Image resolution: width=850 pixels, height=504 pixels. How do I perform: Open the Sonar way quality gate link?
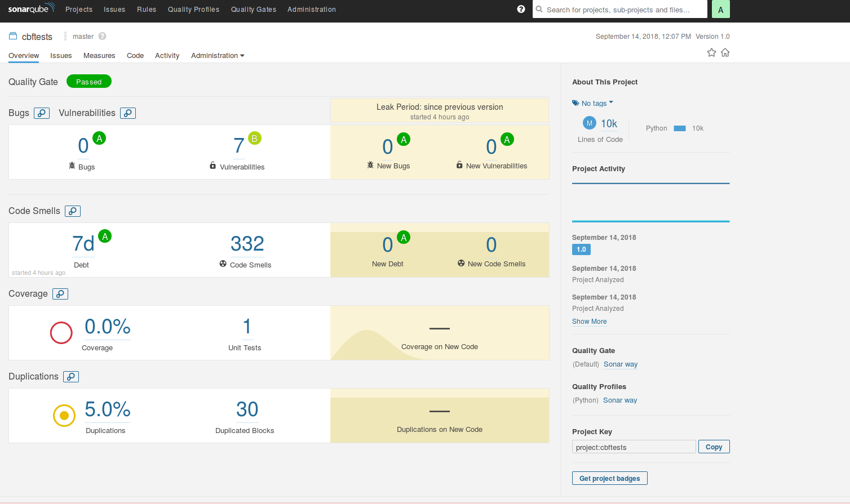[620, 364]
